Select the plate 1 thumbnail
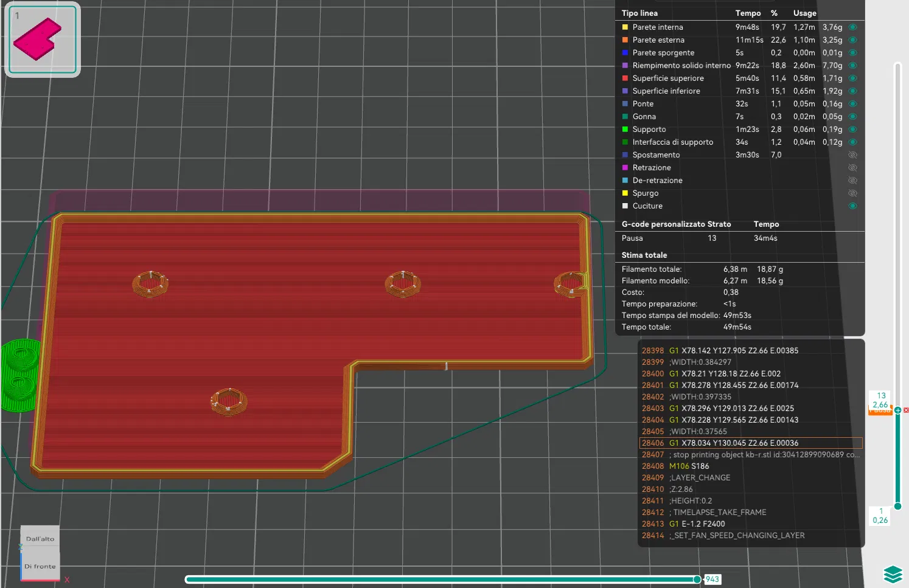 click(43, 40)
